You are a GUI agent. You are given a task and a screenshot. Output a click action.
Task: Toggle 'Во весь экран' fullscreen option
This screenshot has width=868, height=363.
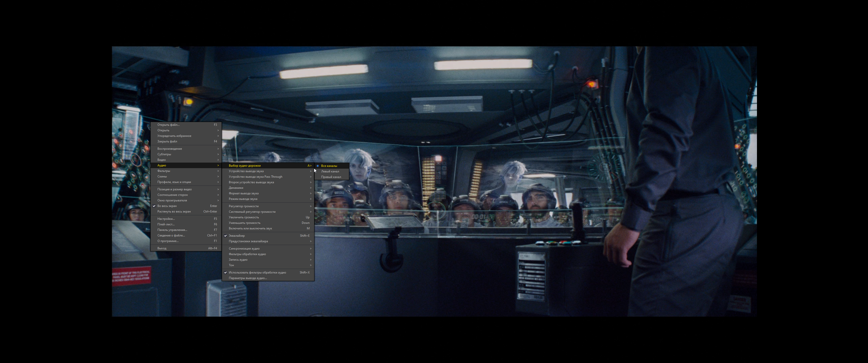click(x=167, y=206)
